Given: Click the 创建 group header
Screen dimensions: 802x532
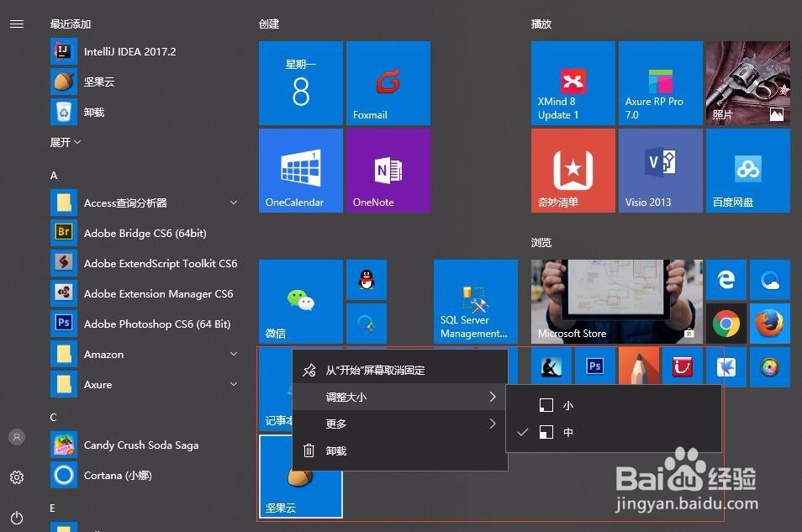Looking at the screenshot, I should pyautogui.click(x=269, y=24).
